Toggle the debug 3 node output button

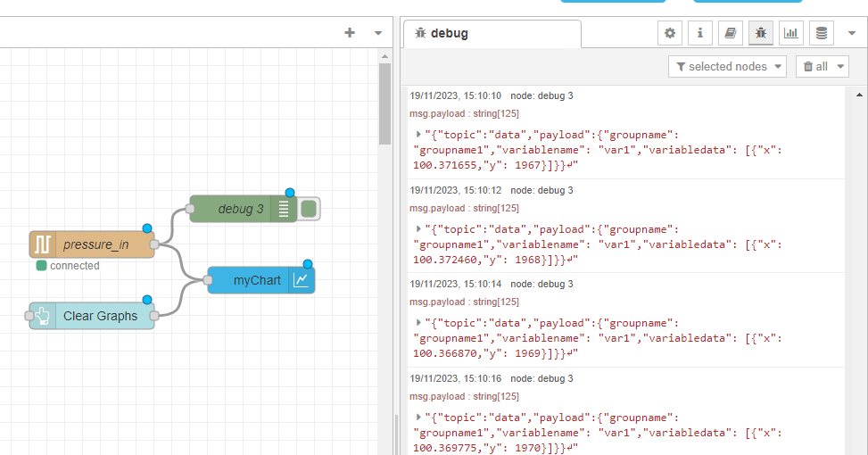[310, 210]
